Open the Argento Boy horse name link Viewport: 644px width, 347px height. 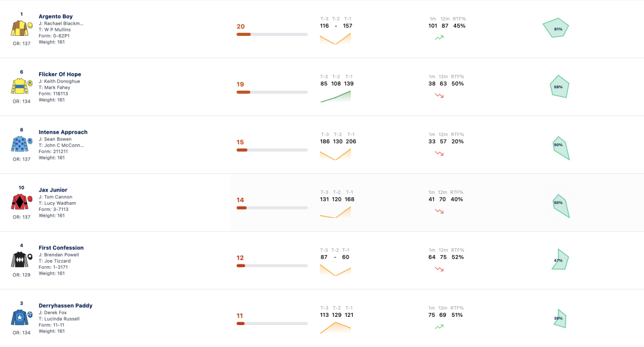pyautogui.click(x=55, y=16)
